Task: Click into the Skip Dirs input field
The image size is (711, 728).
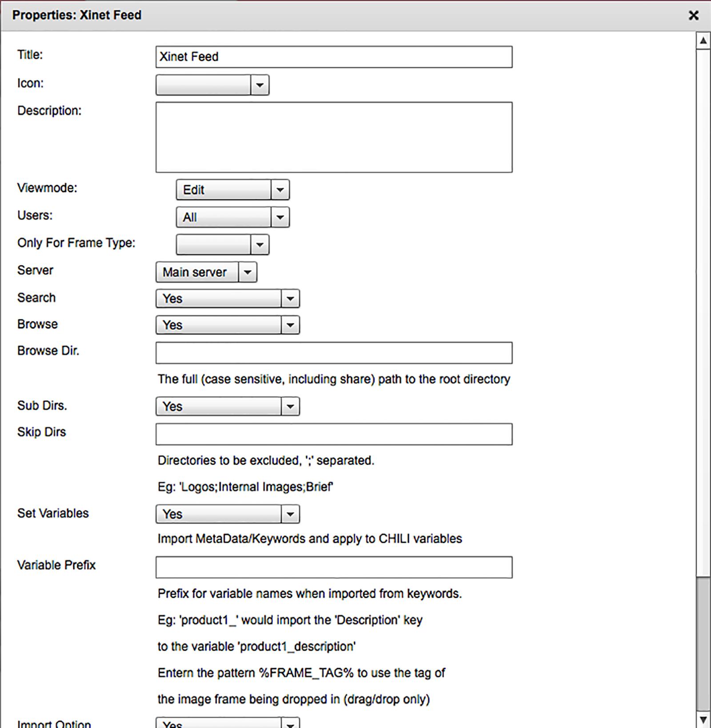Action: [x=334, y=434]
